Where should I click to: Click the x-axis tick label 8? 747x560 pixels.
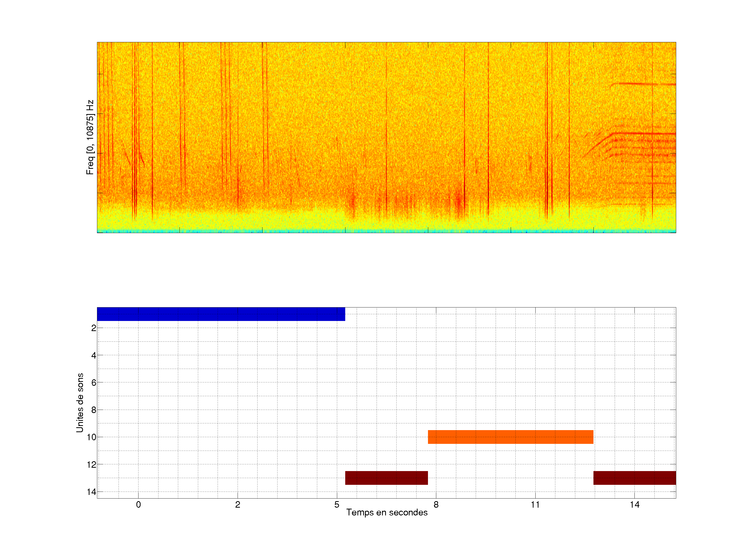(x=436, y=505)
